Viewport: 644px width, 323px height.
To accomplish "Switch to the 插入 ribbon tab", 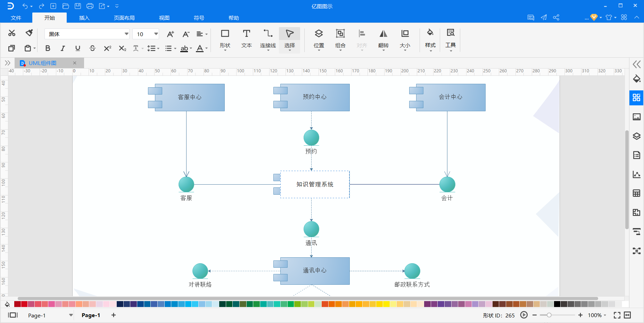I will coord(84,18).
